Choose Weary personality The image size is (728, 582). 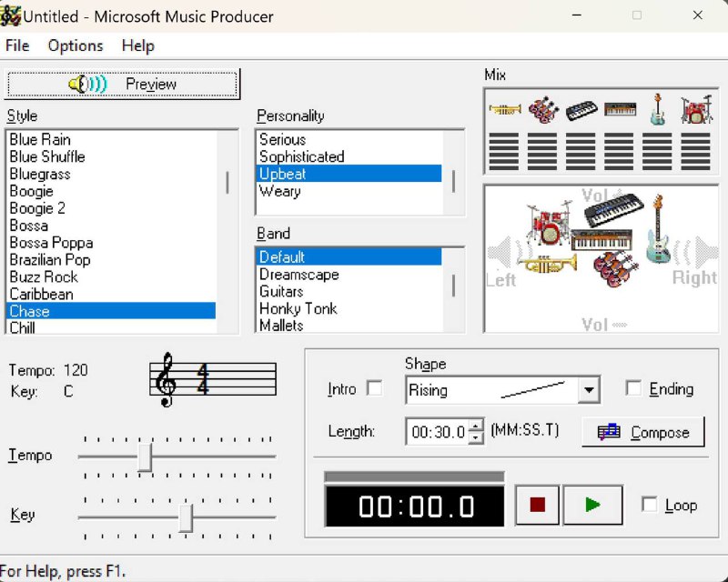coord(349,191)
